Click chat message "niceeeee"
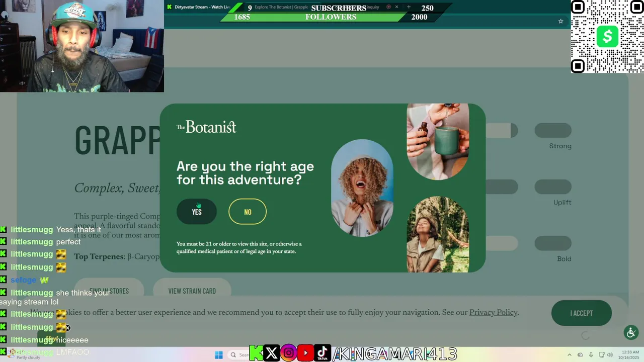 coord(72,340)
